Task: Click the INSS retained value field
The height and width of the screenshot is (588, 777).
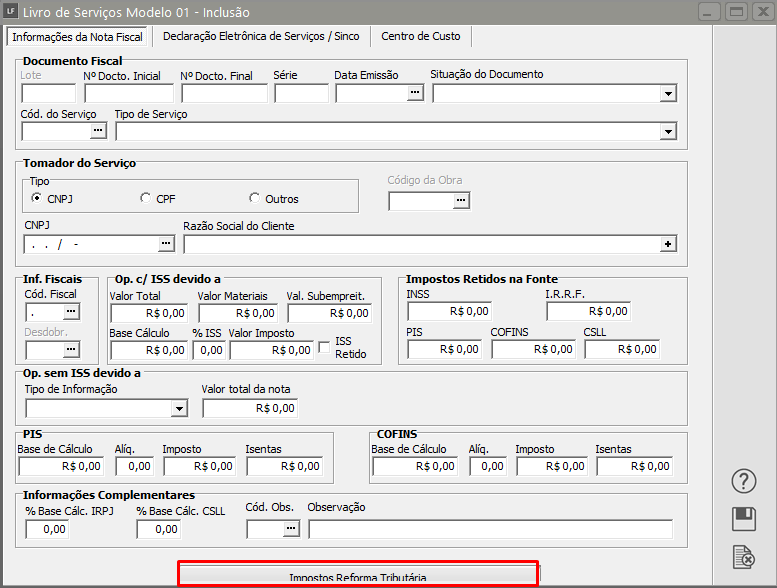Action: pyautogui.click(x=449, y=311)
